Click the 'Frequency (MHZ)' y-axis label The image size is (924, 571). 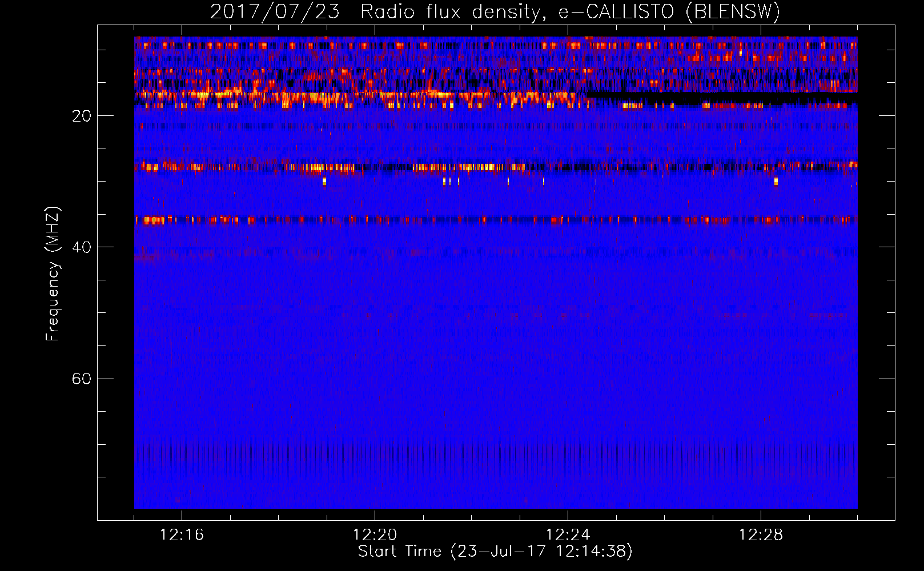[x=53, y=275]
